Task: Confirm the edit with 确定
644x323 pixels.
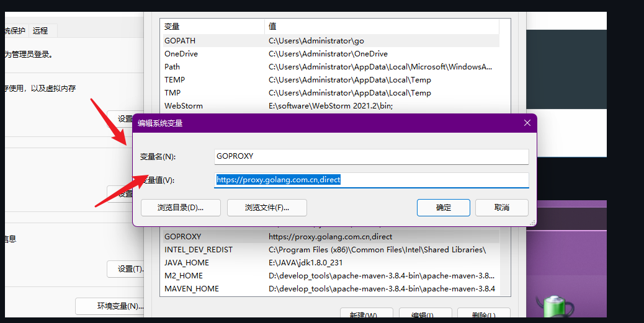Action: click(444, 208)
